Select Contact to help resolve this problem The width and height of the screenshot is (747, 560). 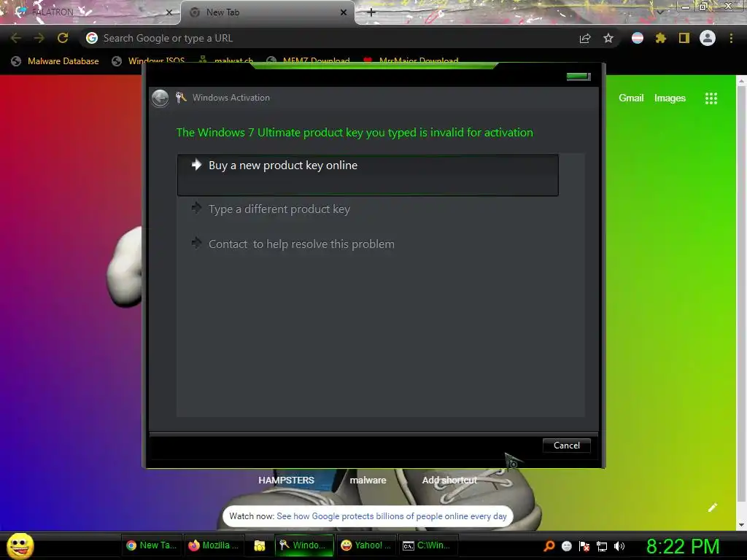pyautogui.click(x=301, y=244)
